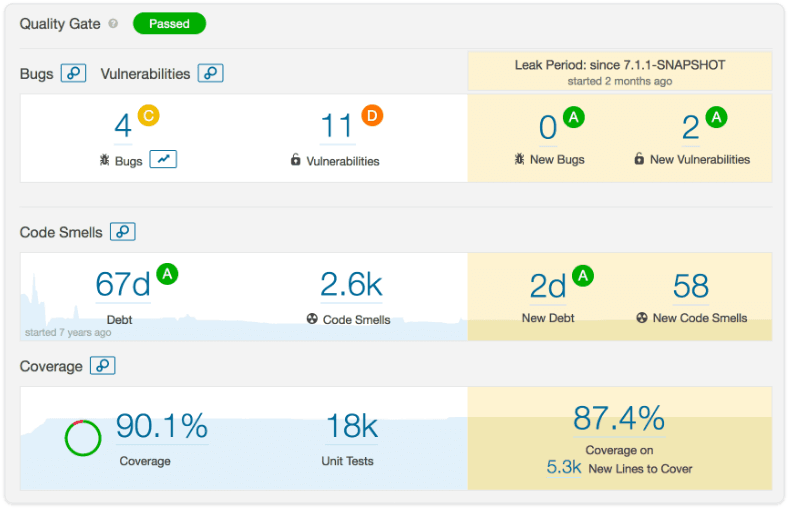Click the 'started 7 years ago' text

[68, 332]
